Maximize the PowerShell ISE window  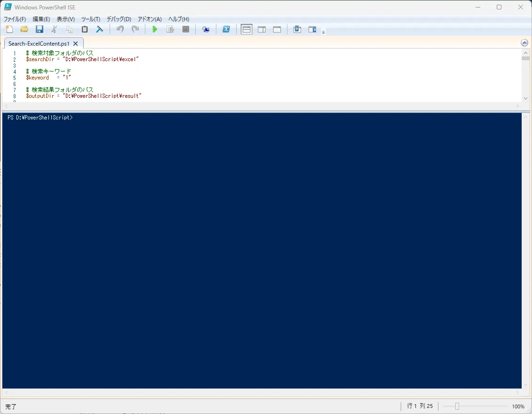click(x=499, y=7)
